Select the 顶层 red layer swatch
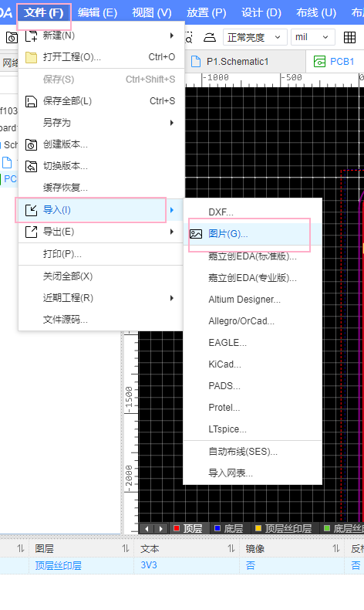 (177, 528)
